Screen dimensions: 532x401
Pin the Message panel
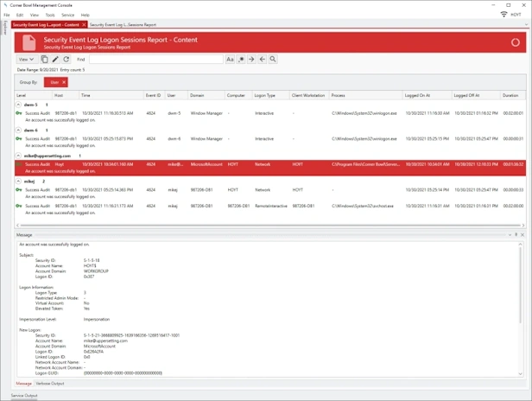pyautogui.click(x=516, y=234)
